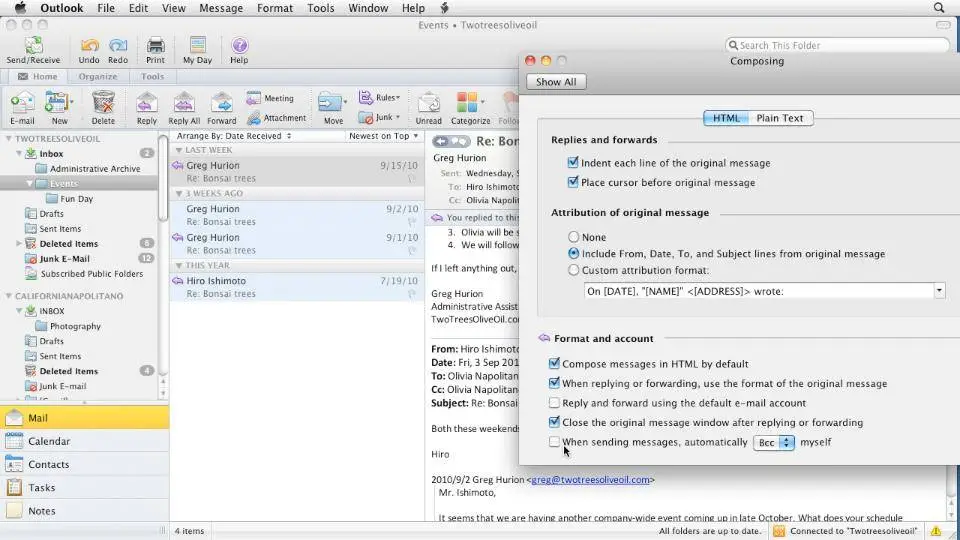Collapse the CALIFORNIANAPOLITANO account tree
This screenshot has height=540, width=960.
(x=9, y=296)
